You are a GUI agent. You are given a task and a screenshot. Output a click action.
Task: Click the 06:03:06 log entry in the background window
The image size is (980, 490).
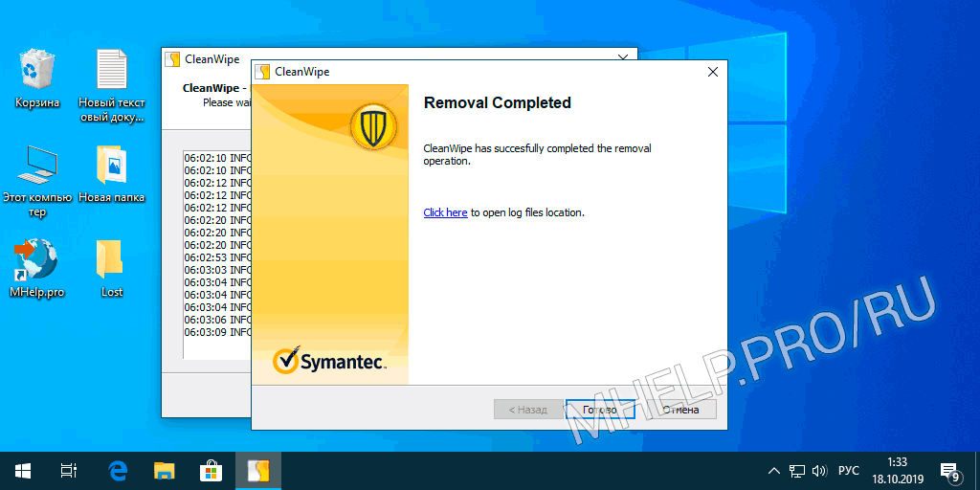(217, 320)
